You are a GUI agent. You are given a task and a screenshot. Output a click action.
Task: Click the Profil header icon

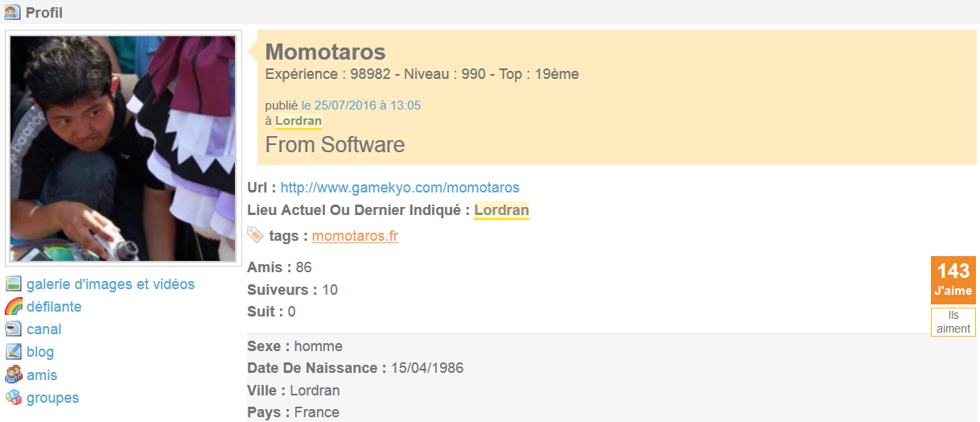[x=12, y=13]
